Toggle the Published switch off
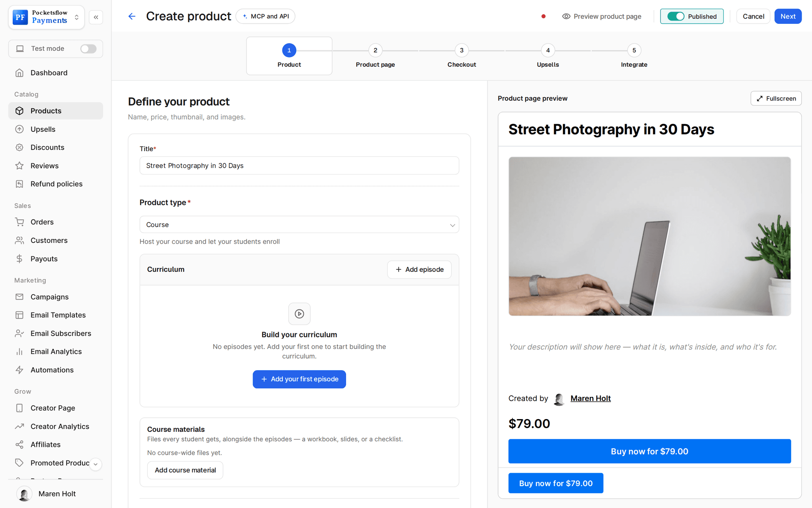Screen dimensions: 812x508 pos(676,16)
